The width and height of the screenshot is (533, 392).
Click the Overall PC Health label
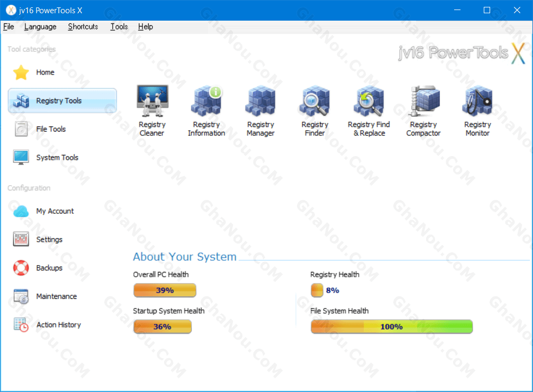(x=161, y=275)
